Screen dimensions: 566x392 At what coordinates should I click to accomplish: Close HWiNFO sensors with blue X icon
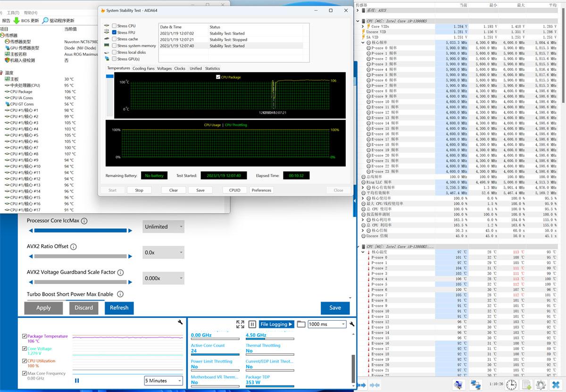pyautogui.click(x=557, y=384)
